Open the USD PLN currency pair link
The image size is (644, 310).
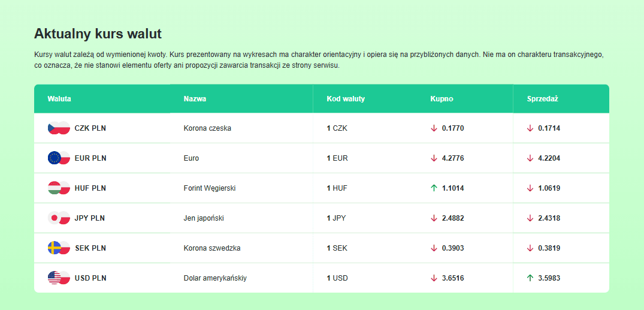click(90, 278)
